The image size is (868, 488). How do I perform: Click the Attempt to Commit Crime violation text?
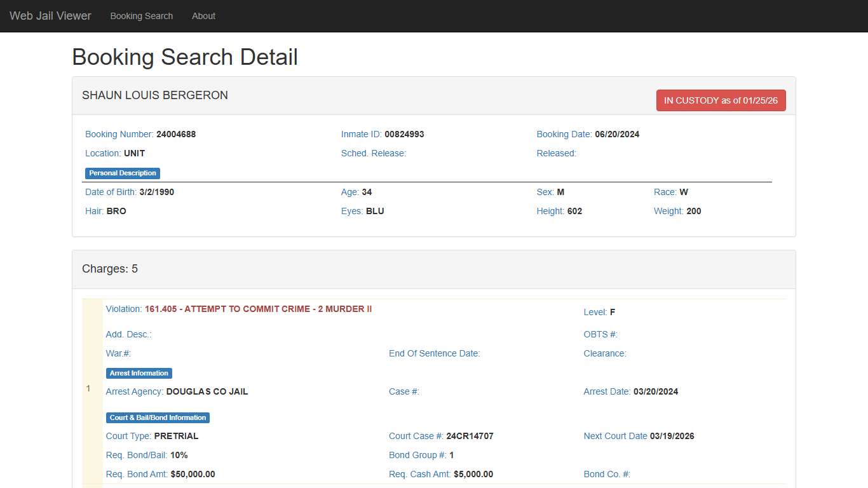tap(258, 309)
